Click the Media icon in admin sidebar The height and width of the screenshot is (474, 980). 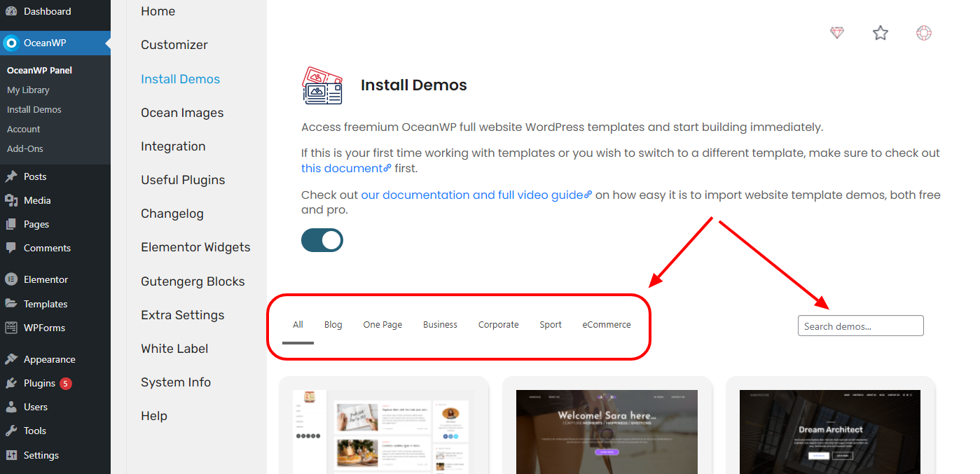coord(11,200)
